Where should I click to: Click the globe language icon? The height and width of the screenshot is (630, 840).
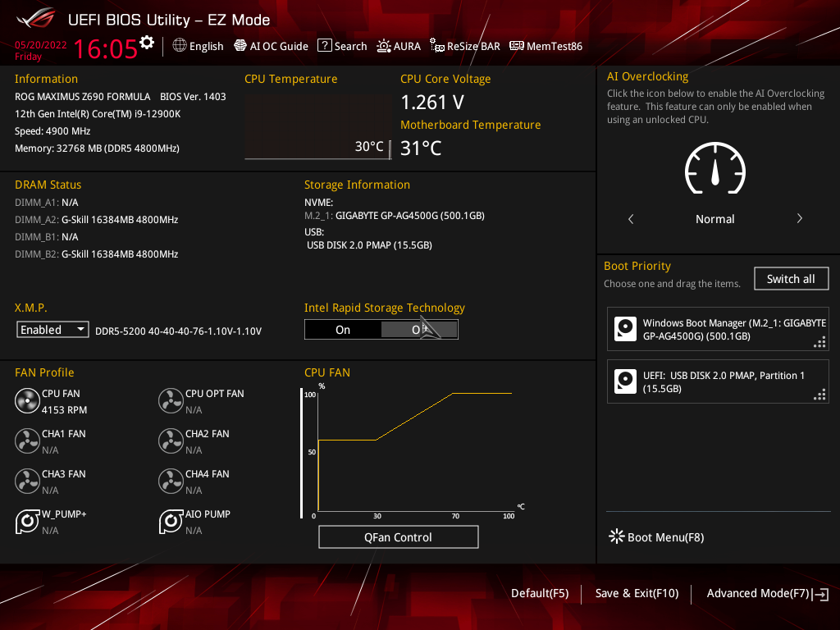(x=180, y=46)
